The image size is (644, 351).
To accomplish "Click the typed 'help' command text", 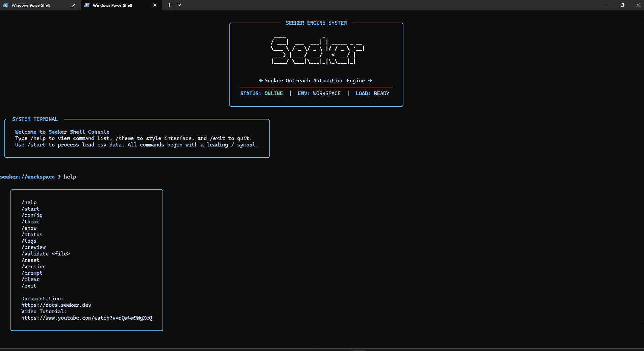I will pos(70,177).
